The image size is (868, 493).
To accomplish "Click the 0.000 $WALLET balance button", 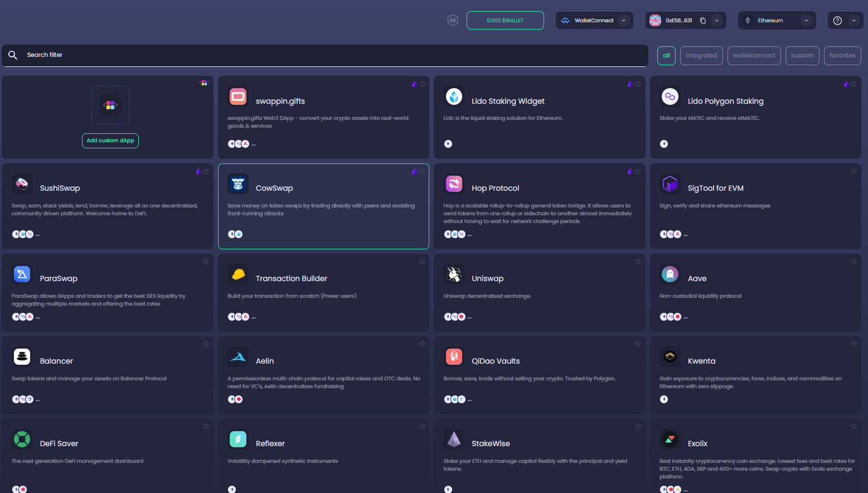I will pos(505,21).
